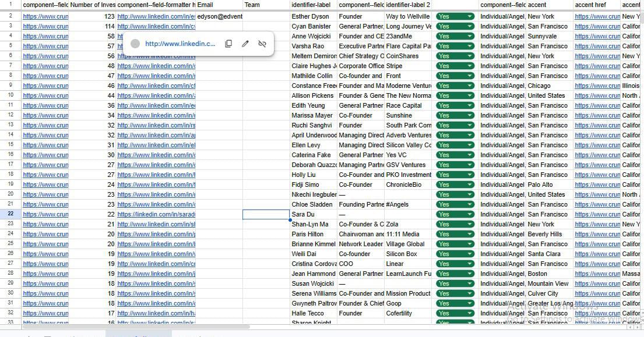
Task: Expand the Yes chip for Anne Wojcicki
Action: [455, 36]
